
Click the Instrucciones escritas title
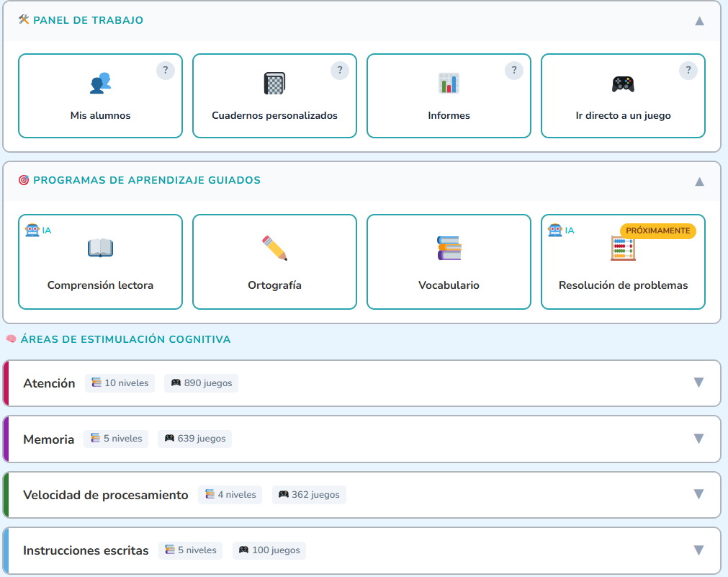[86, 550]
